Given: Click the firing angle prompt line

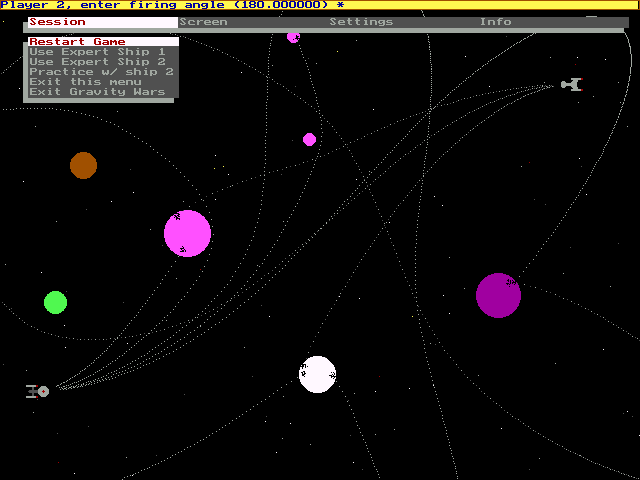Looking at the screenshot, I should 320,5.
